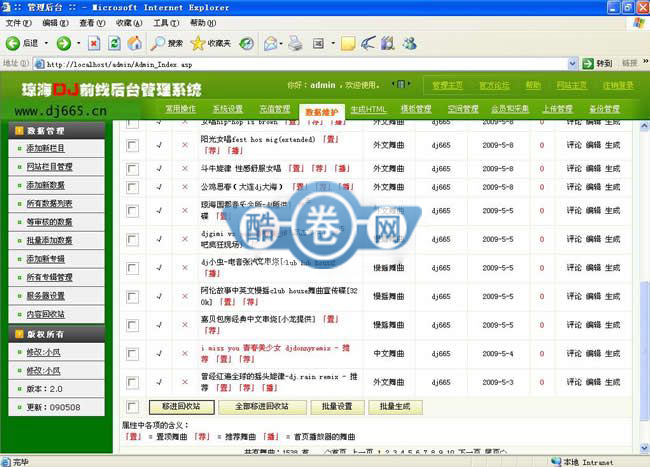Click the 批量生成 button
This screenshot has height=467, width=650.
(395, 407)
